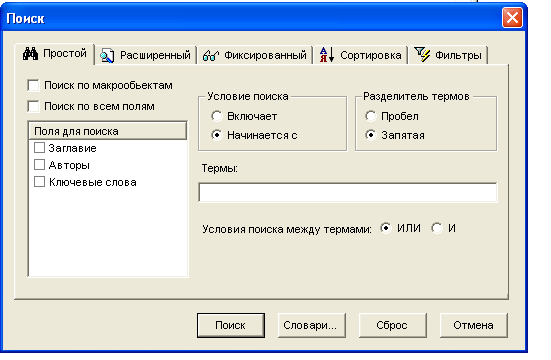Viewport: 551px width, 360px height.
Task: Click the glasses icon on Фиксированный tab
Action: (211, 56)
